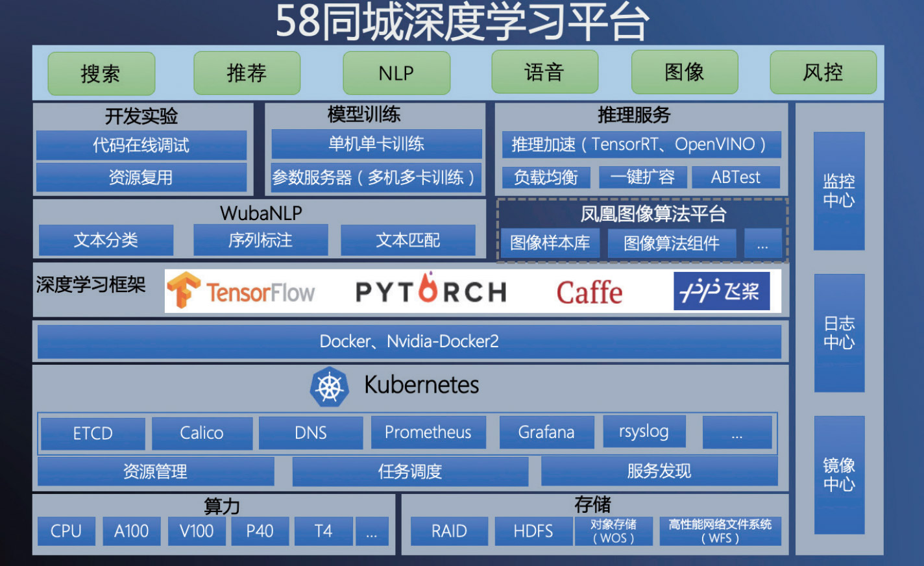Click the ellipsis box after T4
This screenshot has width=924, height=566.
372,531
